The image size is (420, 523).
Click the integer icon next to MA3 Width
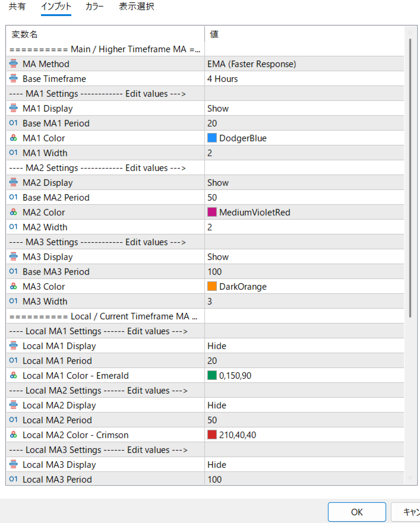(x=13, y=301)
